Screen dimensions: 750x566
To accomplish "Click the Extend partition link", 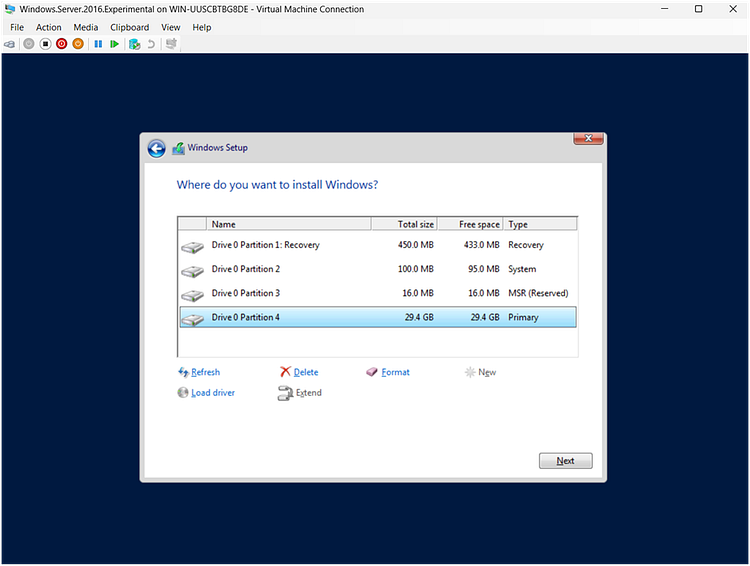I will tap(309, 393).
